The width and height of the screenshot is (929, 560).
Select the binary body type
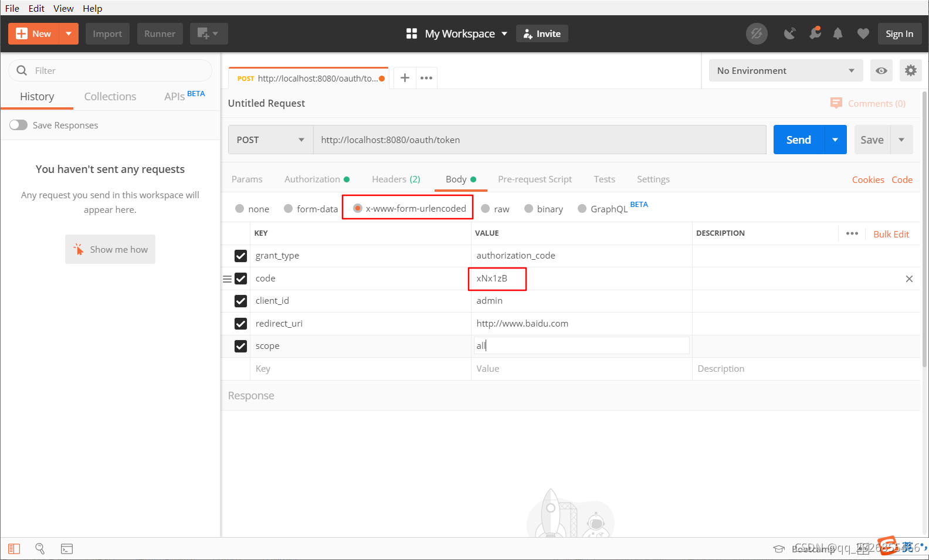pos(529,209)
